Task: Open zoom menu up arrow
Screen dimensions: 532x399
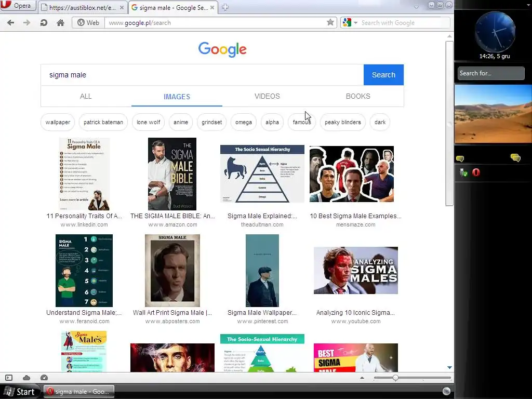Action: coord(362,378)
